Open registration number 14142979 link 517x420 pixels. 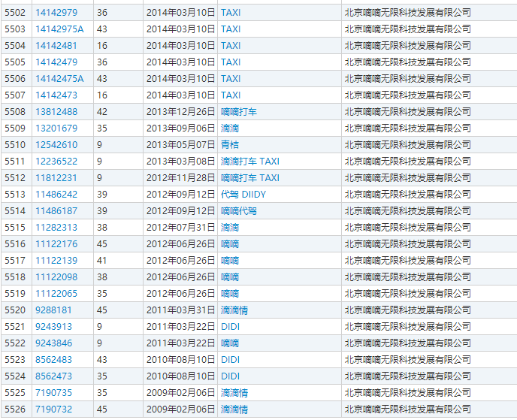(x=56, y=13)
